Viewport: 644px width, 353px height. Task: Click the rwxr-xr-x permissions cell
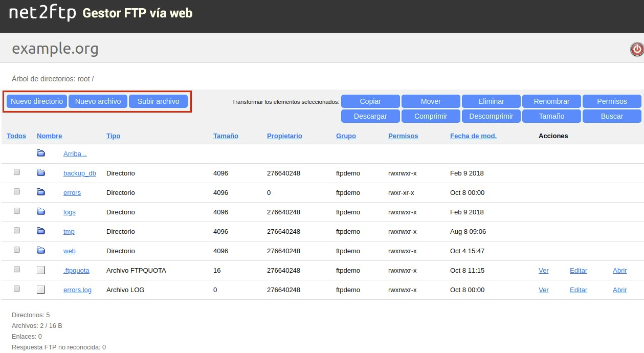(401, 192)
